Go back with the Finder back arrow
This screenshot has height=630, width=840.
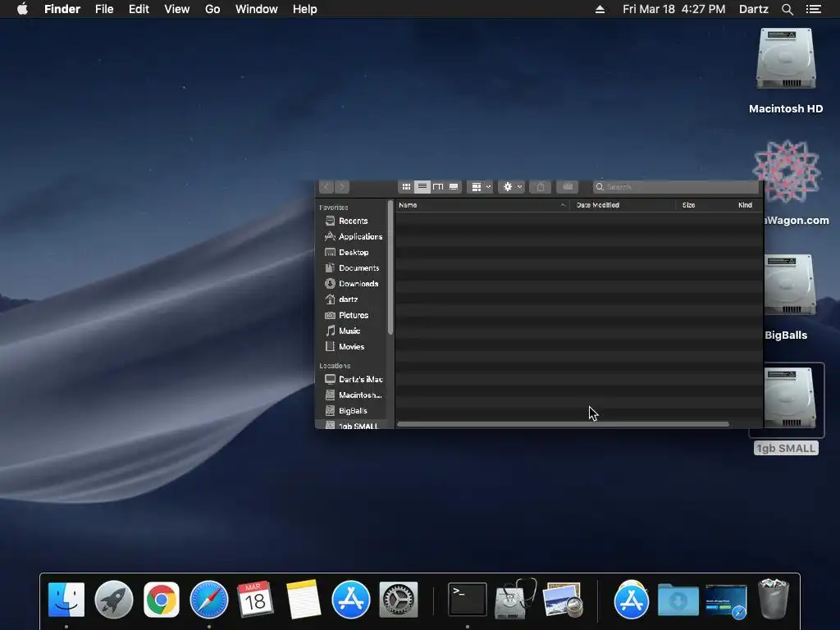[326, 186]
